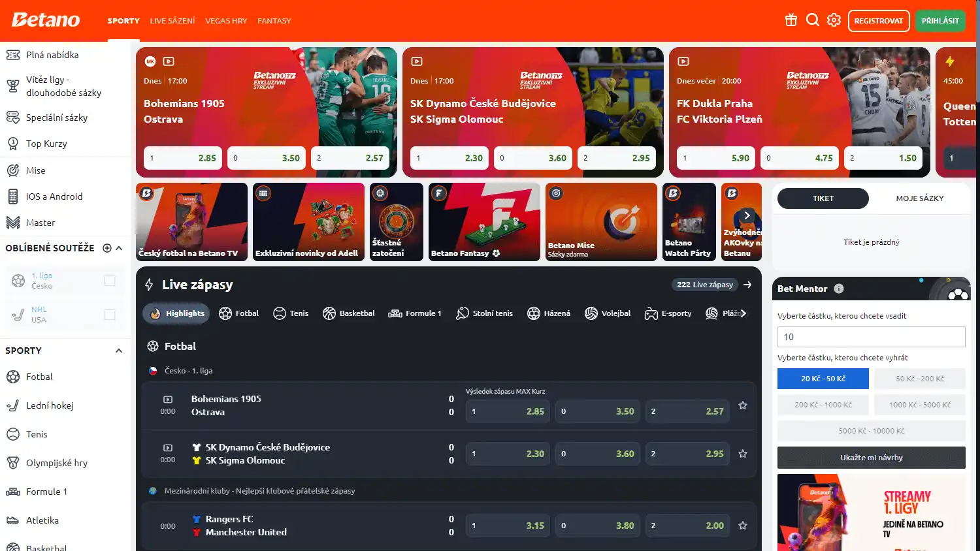Viewport: 980px width, 551px height.
Task: Bet 2.85 on Bohemians 1905 in live list
Action: click(508, 411)
